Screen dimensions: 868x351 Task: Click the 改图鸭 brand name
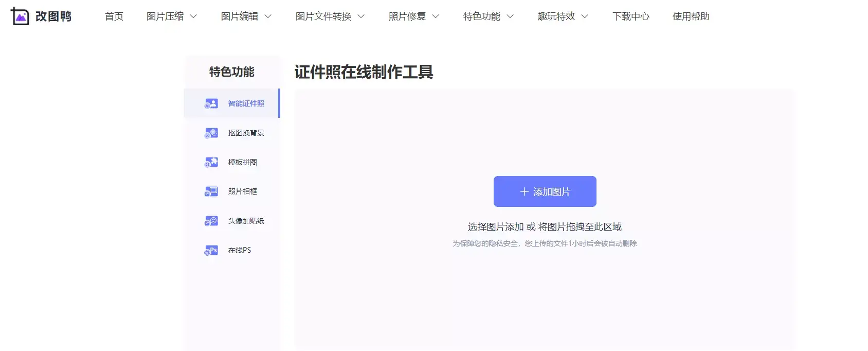(x=53, y=16)
